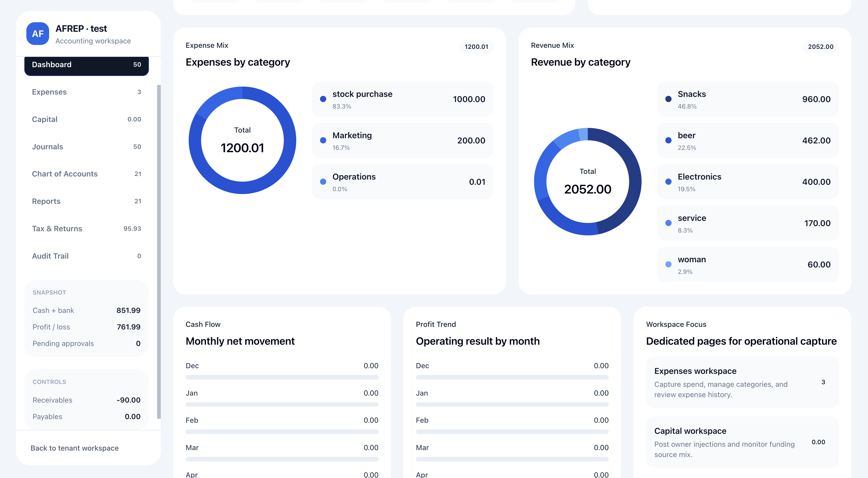Click the Revenue by category heading
The image size is (868, 478).
(x=581, y=62)
